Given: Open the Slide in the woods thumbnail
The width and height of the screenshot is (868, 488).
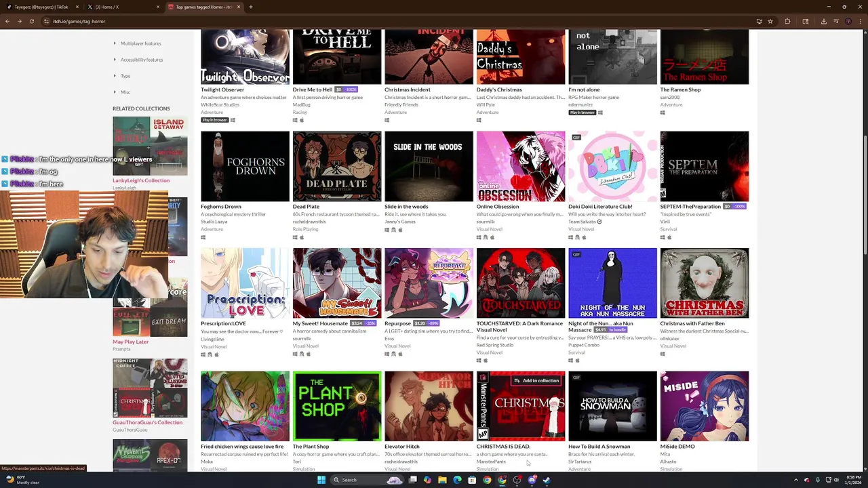Looking at the screenshot, I should point(429,167).
